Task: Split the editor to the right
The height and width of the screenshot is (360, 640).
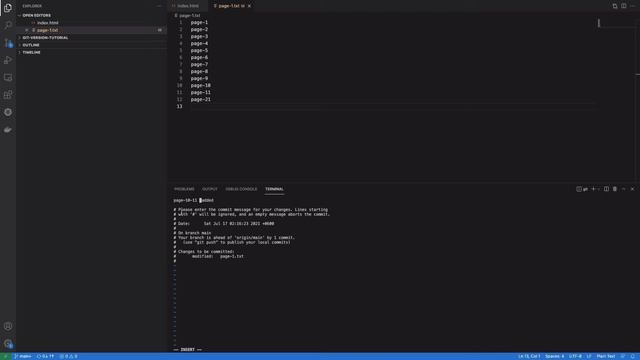Action: tap(624, 6)
